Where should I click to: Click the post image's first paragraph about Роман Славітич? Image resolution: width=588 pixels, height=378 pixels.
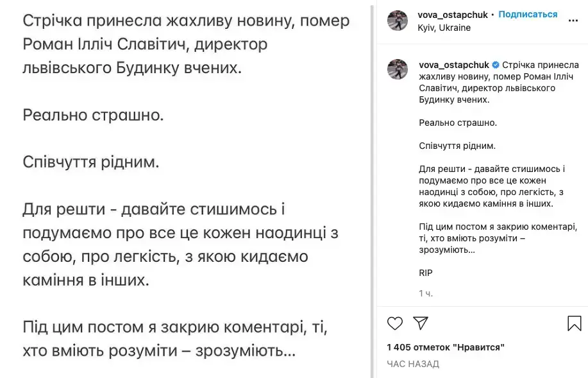(186, 44)
